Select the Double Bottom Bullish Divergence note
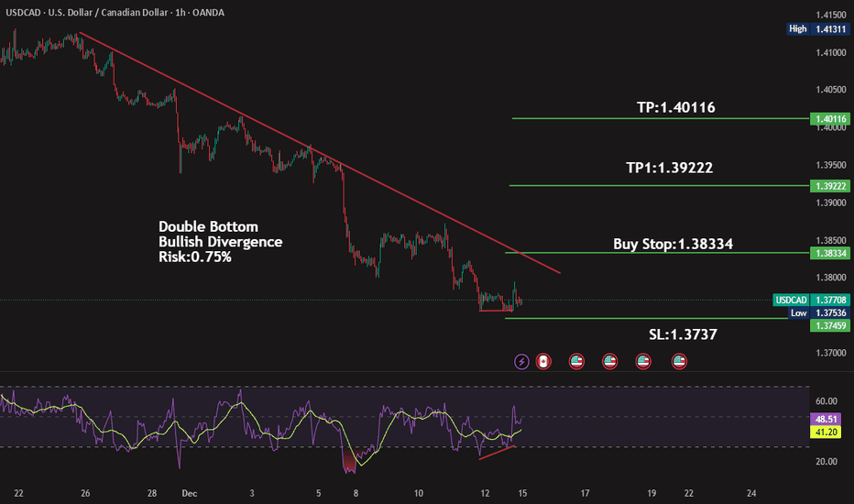This screenshot has height=504, width=854. (220, 242)
